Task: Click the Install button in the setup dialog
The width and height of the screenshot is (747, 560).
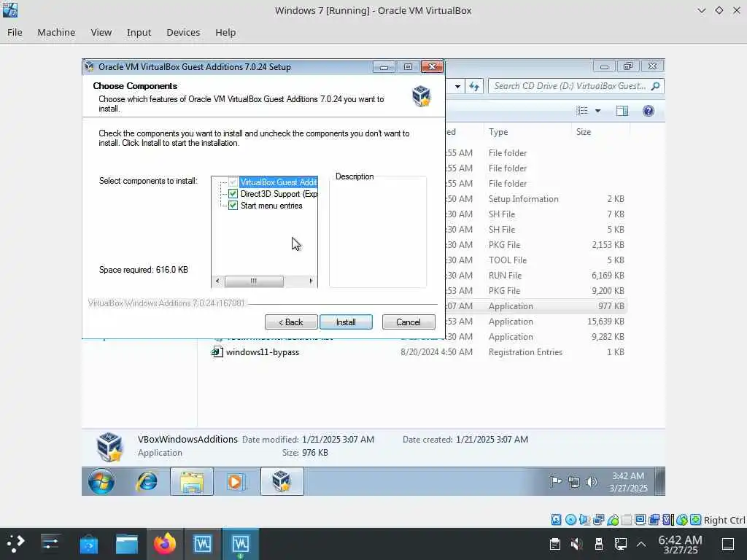Action: point(346,322)
